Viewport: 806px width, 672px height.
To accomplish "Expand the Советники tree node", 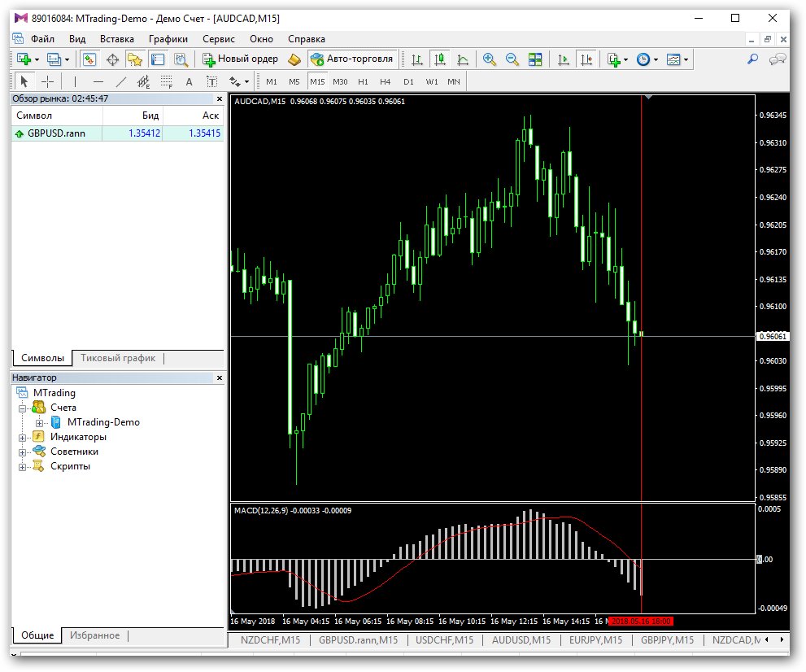I will click(22, 452).
